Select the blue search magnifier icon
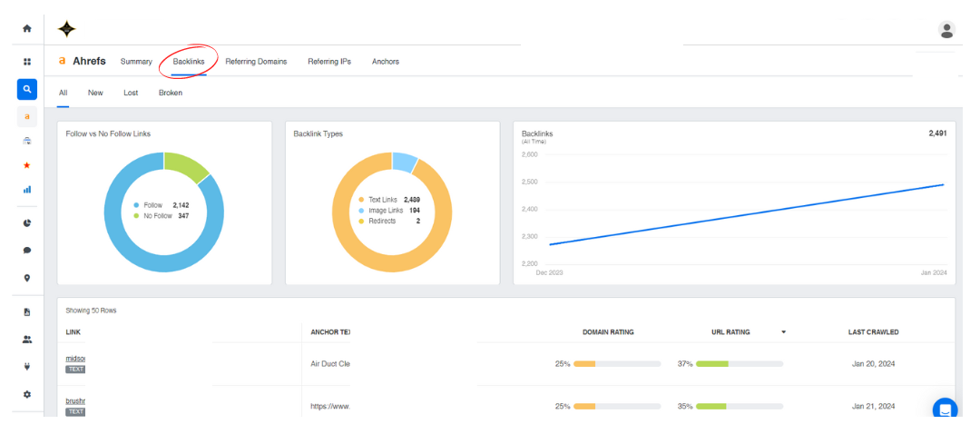Image resolution: width=980 pixels, height=434 pixels. pyautogui.click(x=27, y=89)
